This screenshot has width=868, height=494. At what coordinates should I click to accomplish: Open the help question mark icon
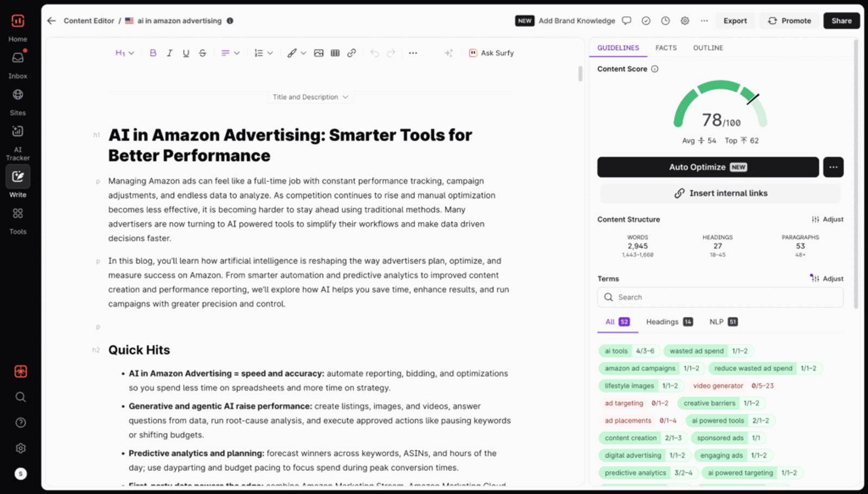21,422
